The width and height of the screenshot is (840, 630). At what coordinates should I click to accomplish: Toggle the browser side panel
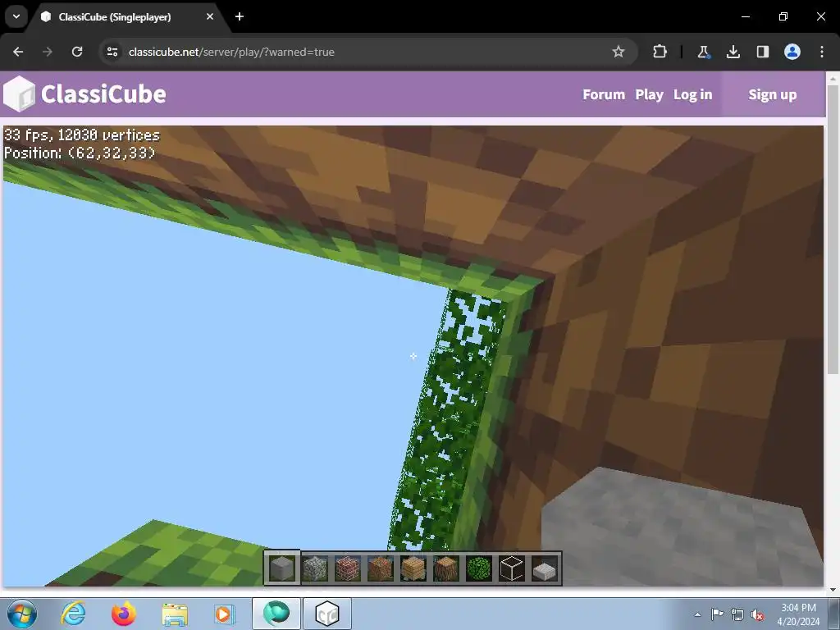coord(762,52)
